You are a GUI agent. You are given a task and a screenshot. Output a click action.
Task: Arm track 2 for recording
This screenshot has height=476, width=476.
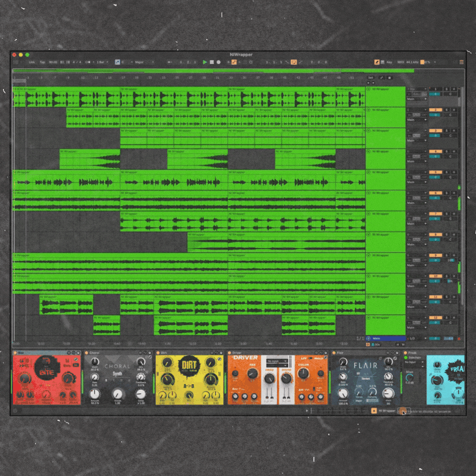click(454, 110)
